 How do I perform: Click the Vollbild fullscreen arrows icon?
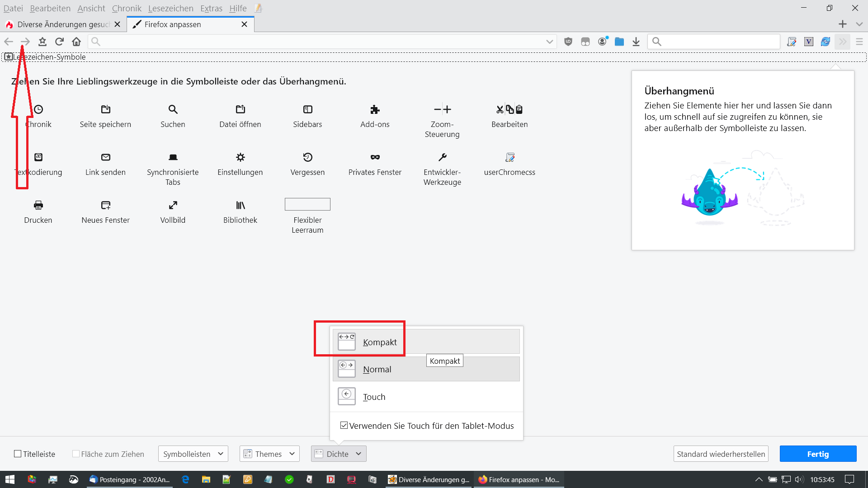(173, 205)
